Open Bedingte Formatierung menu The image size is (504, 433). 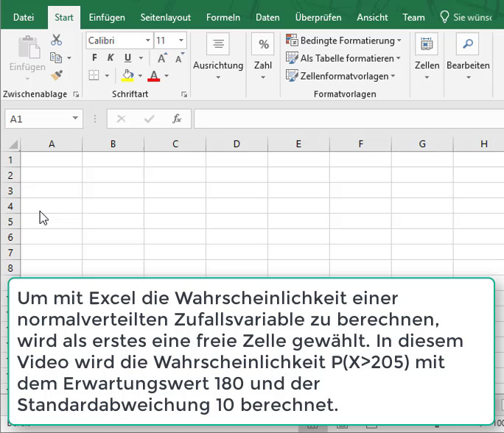(343, 41)
